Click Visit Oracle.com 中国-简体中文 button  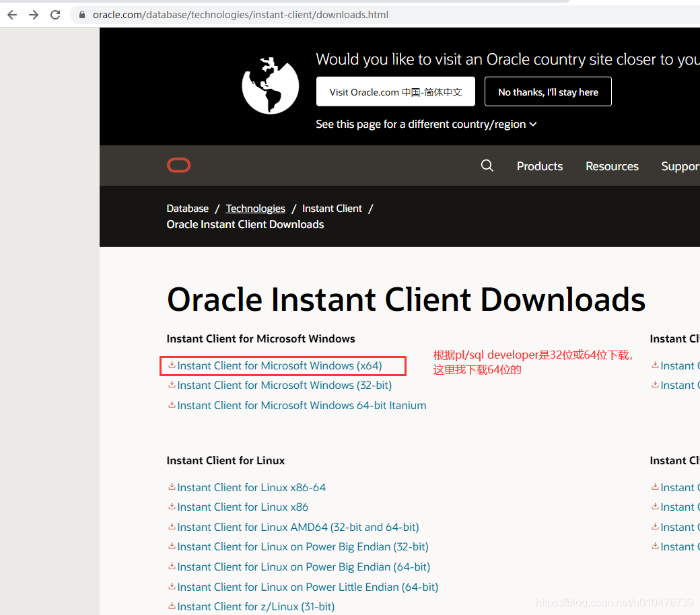[396, 92]
